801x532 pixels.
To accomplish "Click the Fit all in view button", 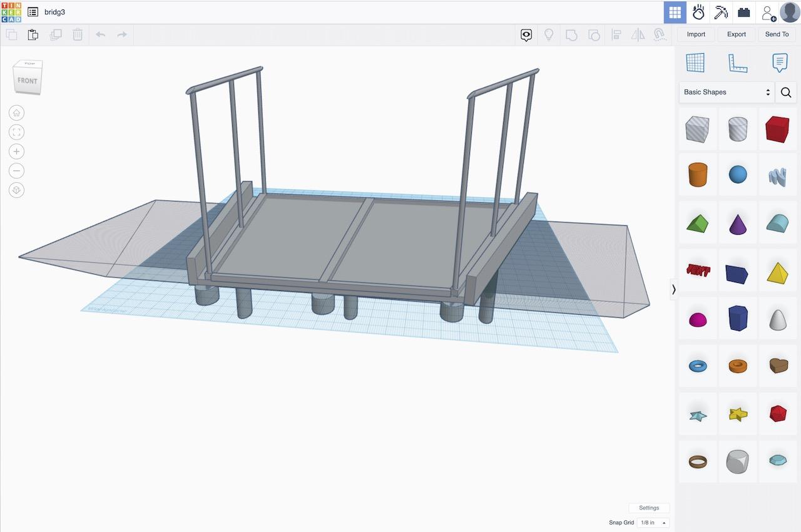I will (16, 132).
